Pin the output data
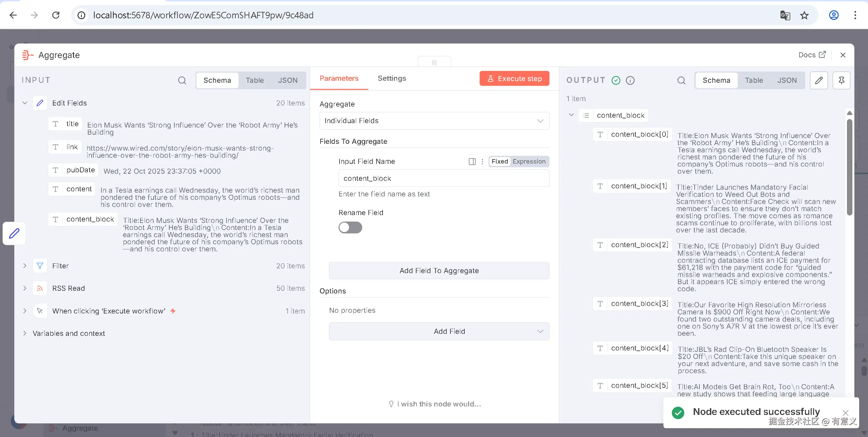The width and height of the screenshot is (868, 437). click(x=841, y=80)
